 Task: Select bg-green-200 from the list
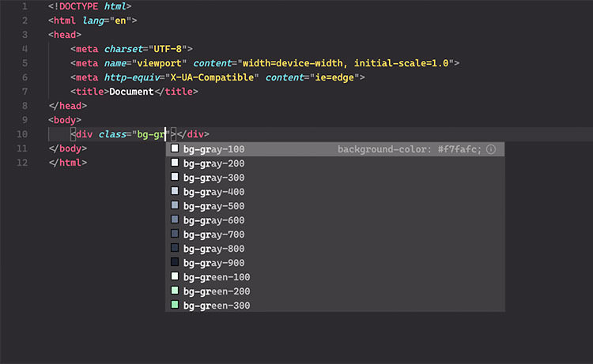pos(335,291)
